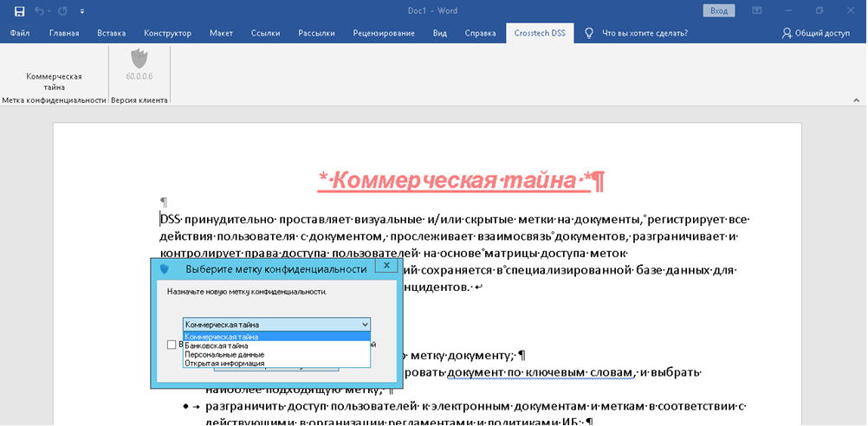The height and width of the screenshot is (426, 868).
Task: Switch to the Главная tab
Action: click(x=64, y=33)
